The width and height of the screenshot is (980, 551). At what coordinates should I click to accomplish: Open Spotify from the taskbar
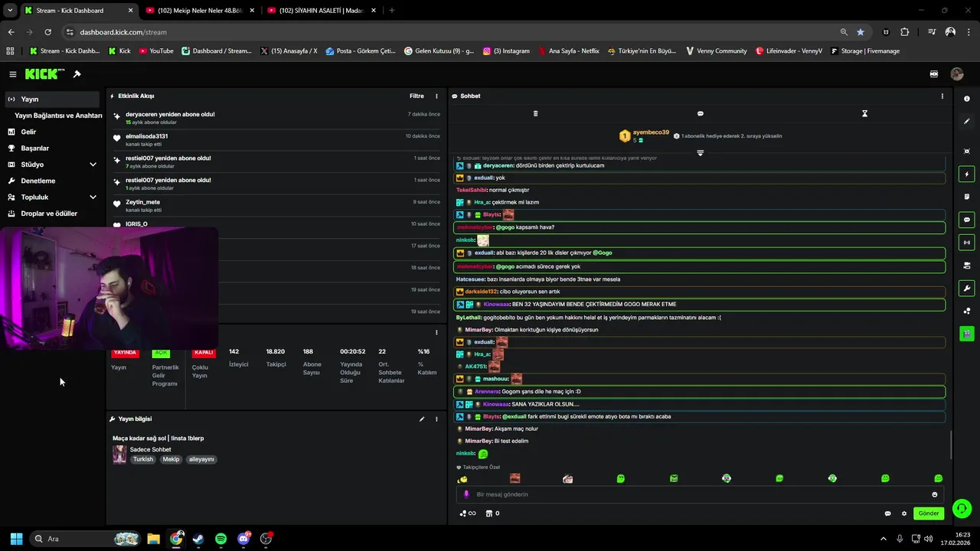pyautogui.click(x=221, y=539)
